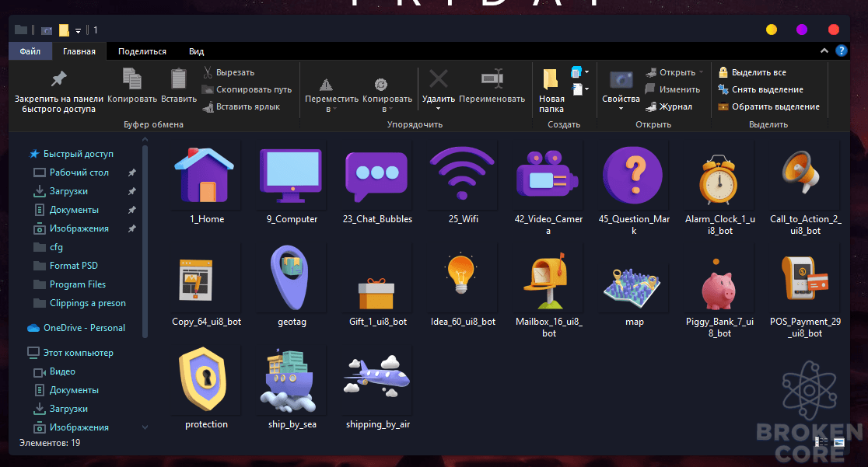Click Снять выделение

point(761,89)
